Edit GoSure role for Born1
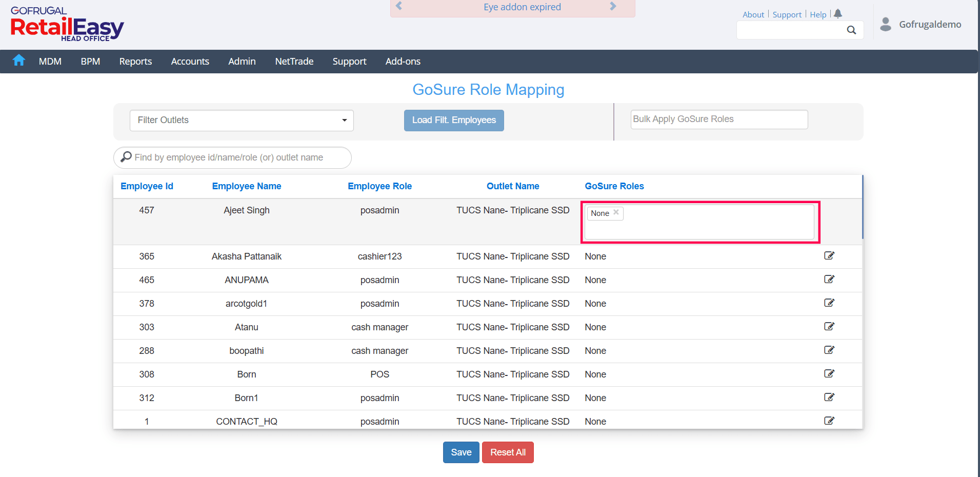The height and width of the screenshot is (477, 980). click(829, 397)
